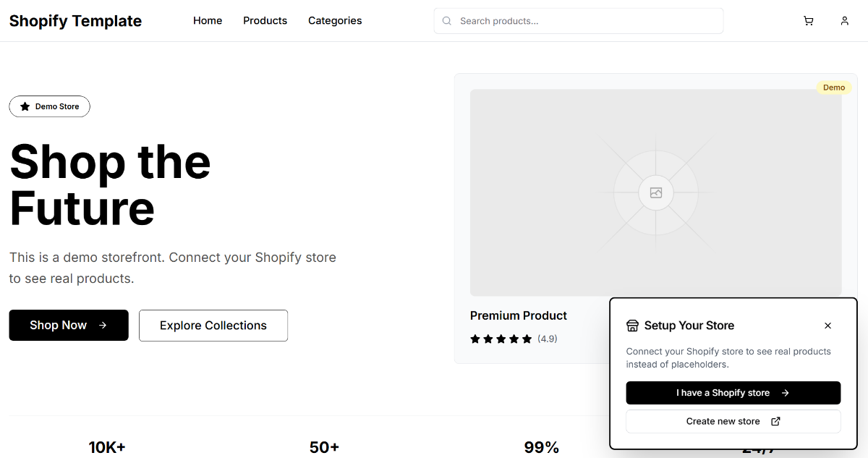Click the fifth rating star for Premium Product

[x=527, y=338]
